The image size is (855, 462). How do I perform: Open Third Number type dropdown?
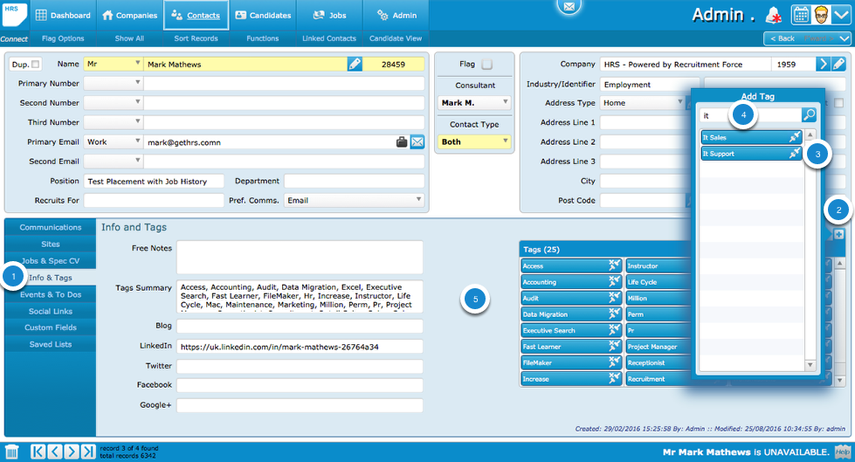[x=113, y=122]
